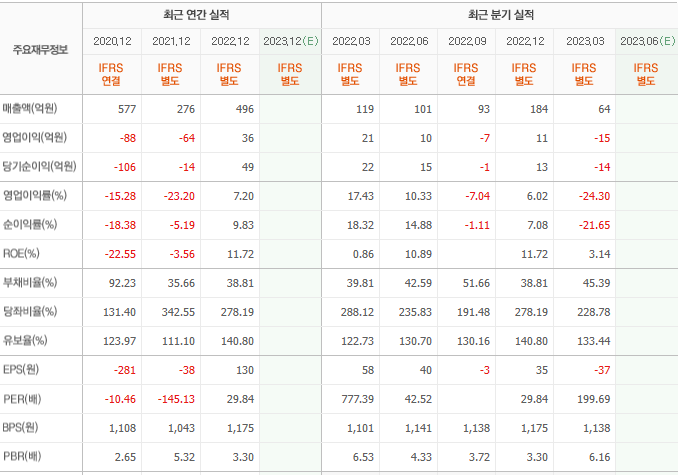Select the 당좌비율(%) row label
Screen dimensions: 683x475
click(x=30, y=312)
